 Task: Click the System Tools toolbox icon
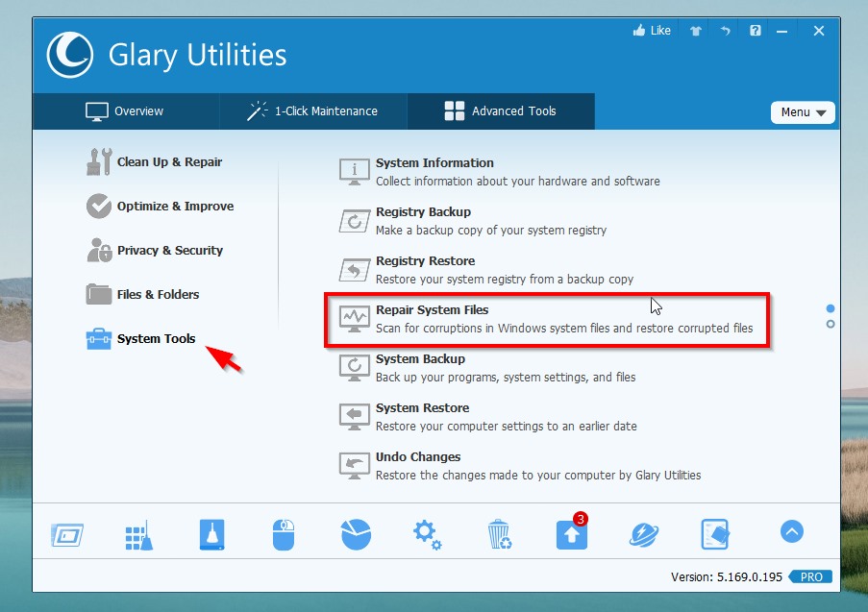[x=99, y=338]
